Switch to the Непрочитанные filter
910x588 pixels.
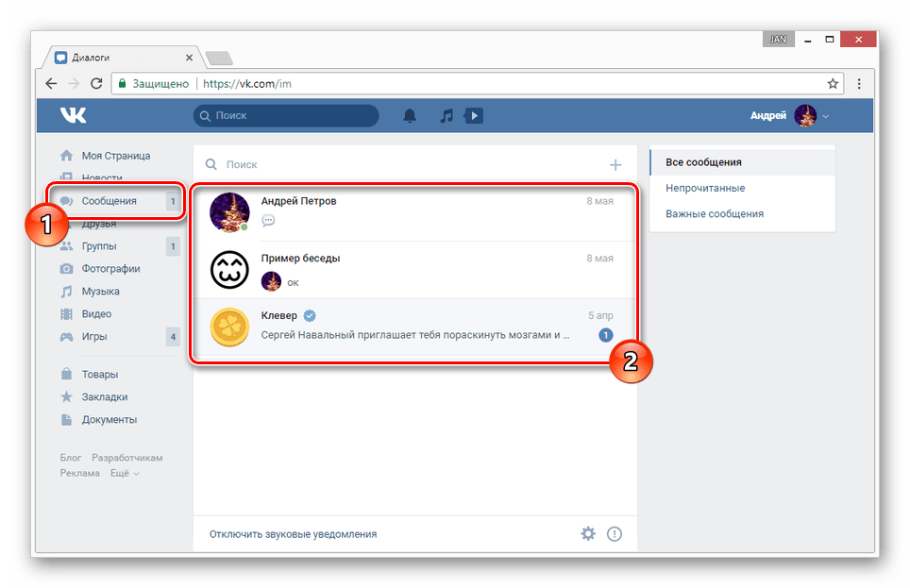(x=705, y=188)
